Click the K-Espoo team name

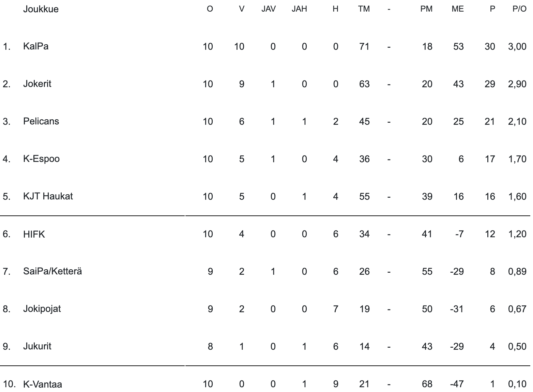point(41,159)
